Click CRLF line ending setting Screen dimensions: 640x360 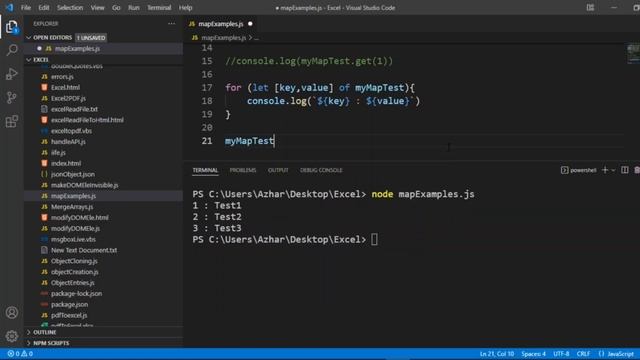583,354
